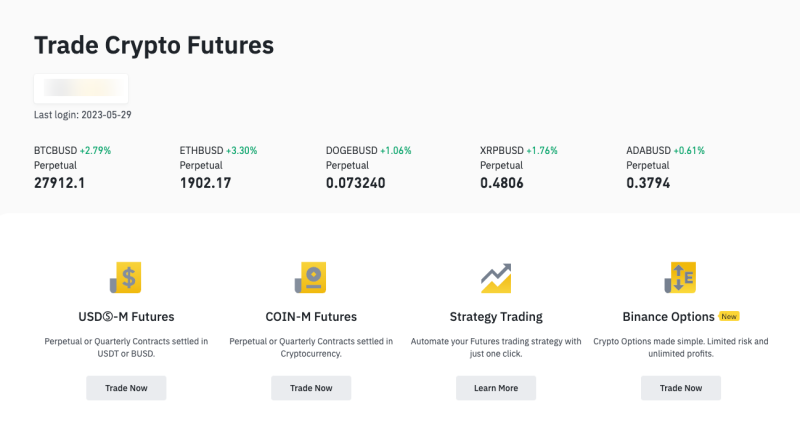Click the Strategy Trading chart icon
Image resolution: width=800 pixels, height=425 pixels.
(x=496, y=278)
